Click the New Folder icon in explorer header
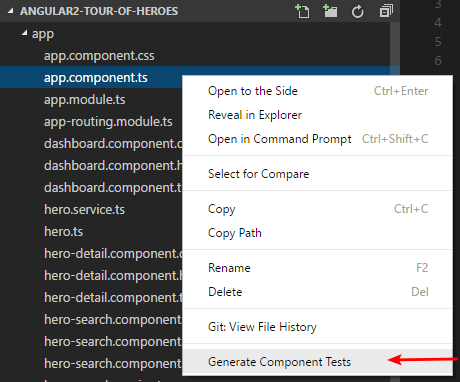The width and height of the screenshot is (460, 382). click(x=330, y=11)
